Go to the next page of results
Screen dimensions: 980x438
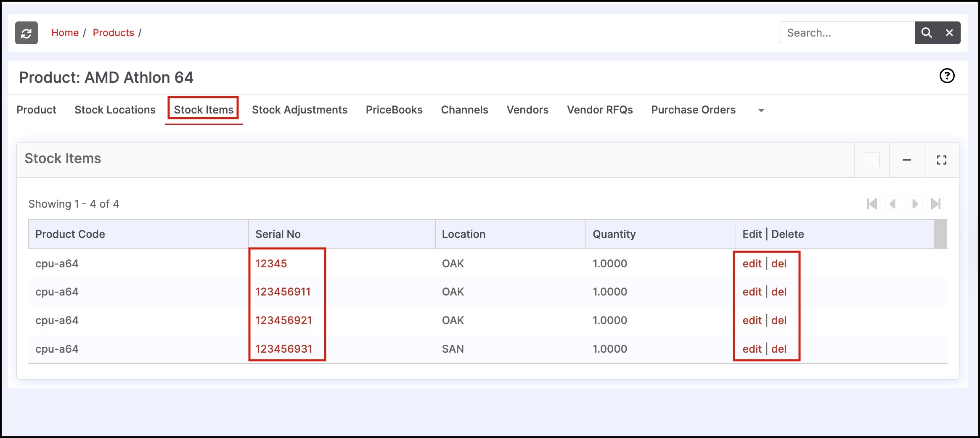(x=914, y=204)
